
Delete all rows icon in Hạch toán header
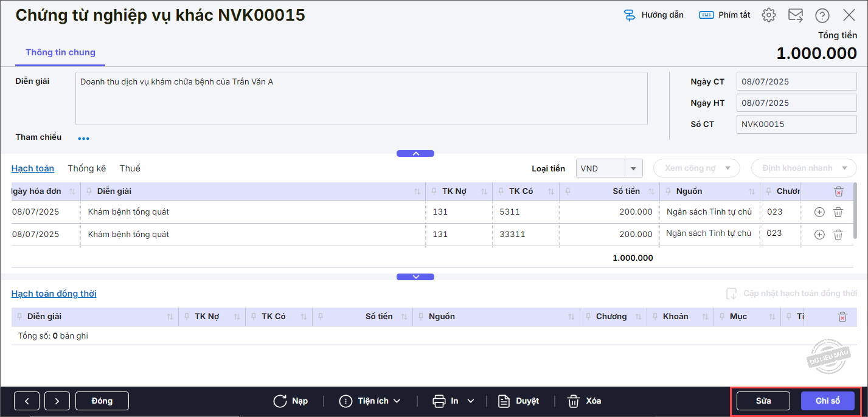(838, 191)
